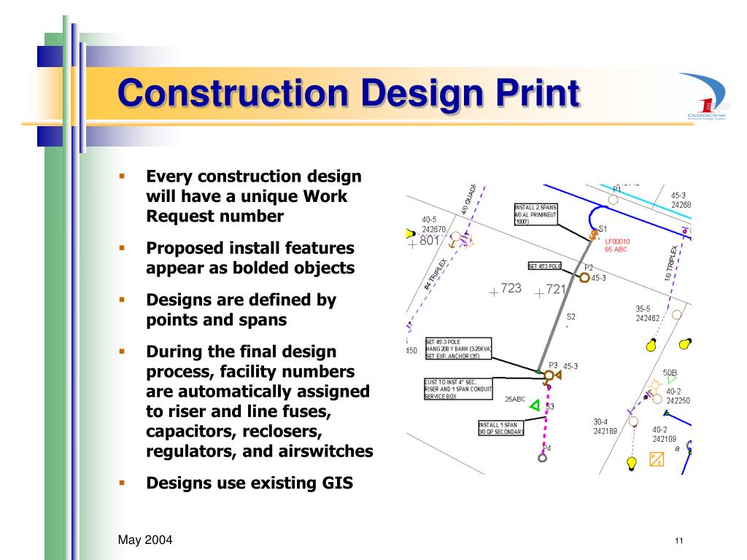
Task: Select pole circle beside 30-4 242189
Action: coord(633,421)
